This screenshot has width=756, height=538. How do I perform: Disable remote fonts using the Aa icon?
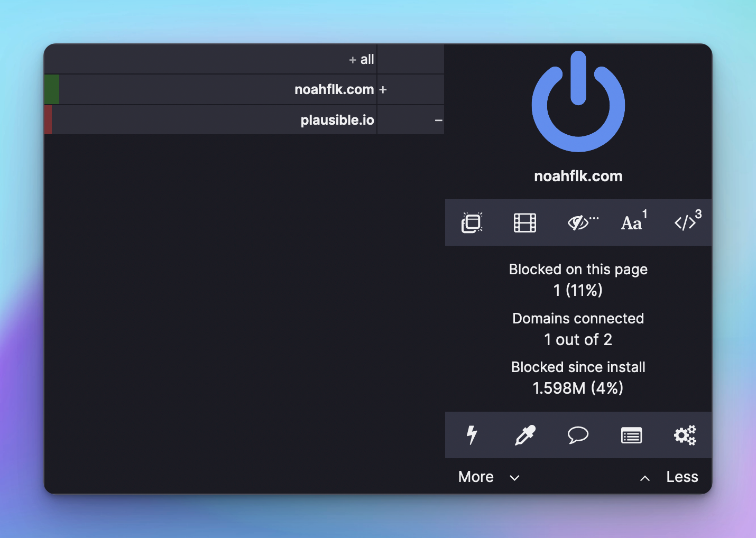(x=631, y=222)
